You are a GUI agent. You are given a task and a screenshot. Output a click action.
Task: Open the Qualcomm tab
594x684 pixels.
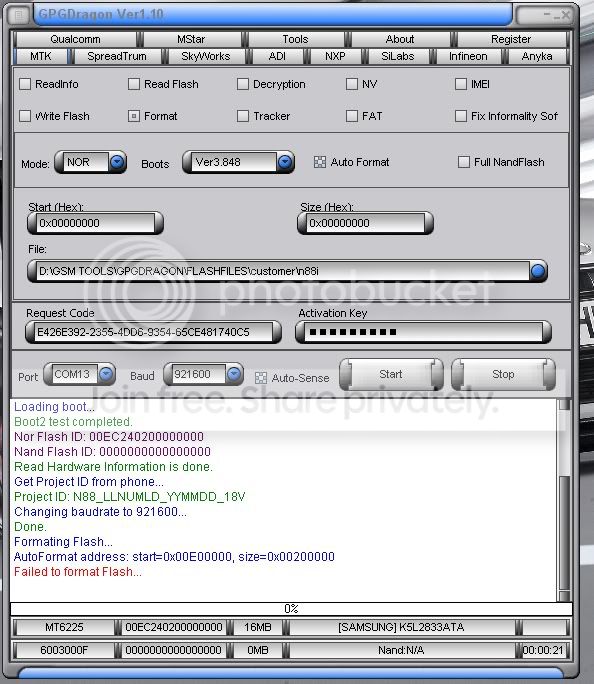pos(75,39)
